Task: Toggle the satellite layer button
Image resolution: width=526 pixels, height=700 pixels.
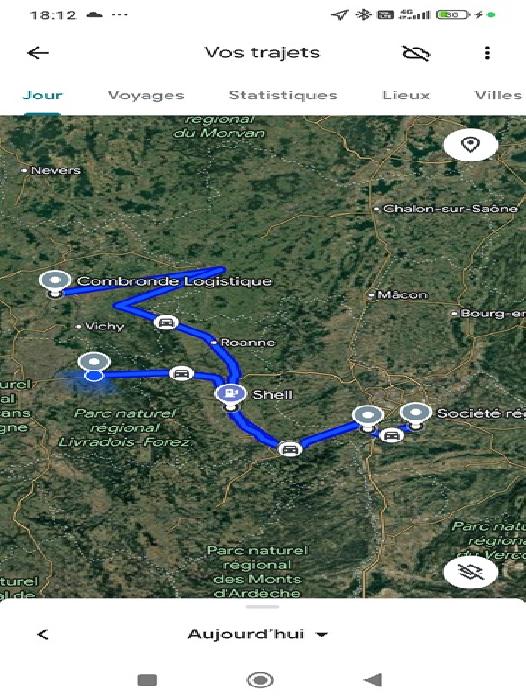Action: 471,572
